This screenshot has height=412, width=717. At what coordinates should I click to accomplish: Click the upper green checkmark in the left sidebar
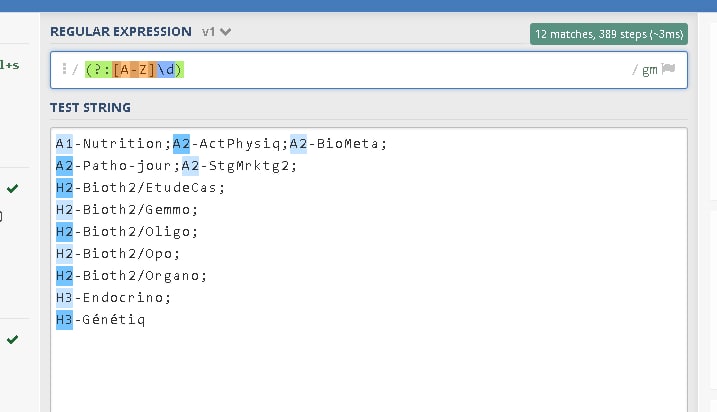12,188
